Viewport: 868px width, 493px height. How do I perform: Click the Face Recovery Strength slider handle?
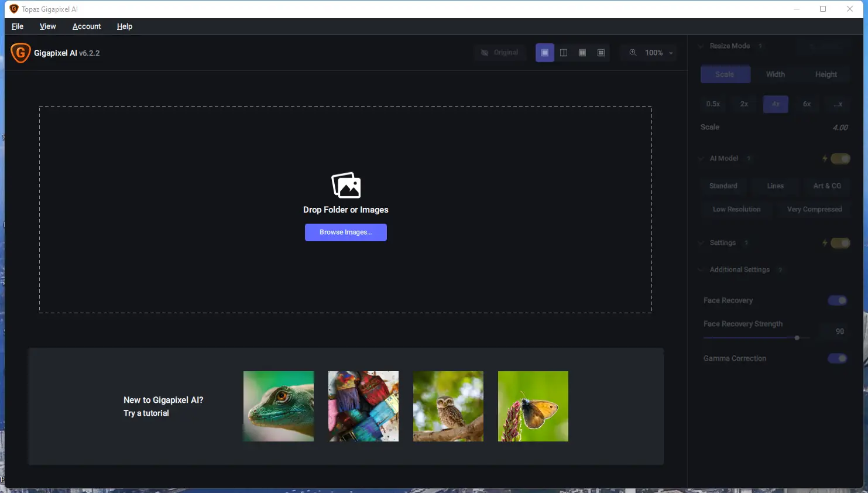coord(797,338)
